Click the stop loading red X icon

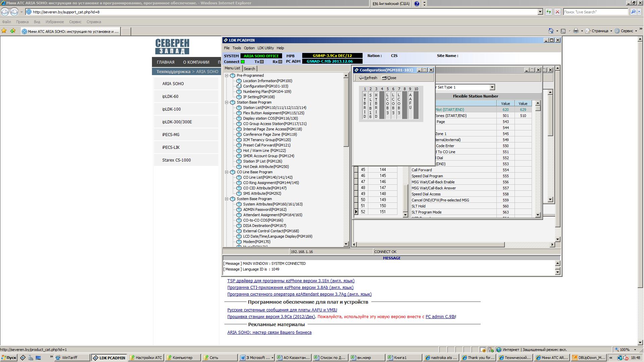pyautogui.click(x=557, y=12)
